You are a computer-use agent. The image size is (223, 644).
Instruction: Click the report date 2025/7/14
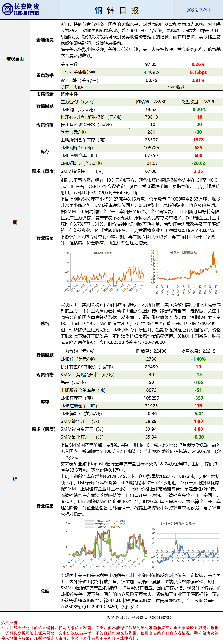tap(198, 10)
